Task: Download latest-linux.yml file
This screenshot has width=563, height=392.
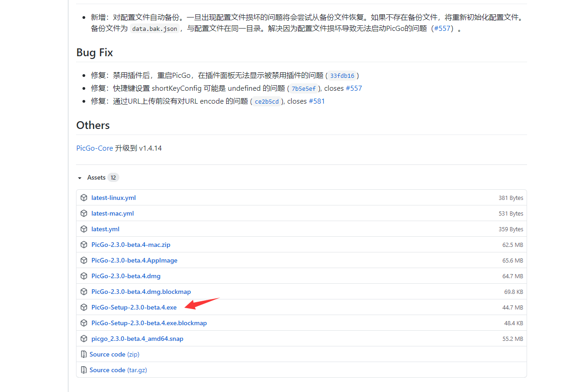Action: tap(113, 198)
